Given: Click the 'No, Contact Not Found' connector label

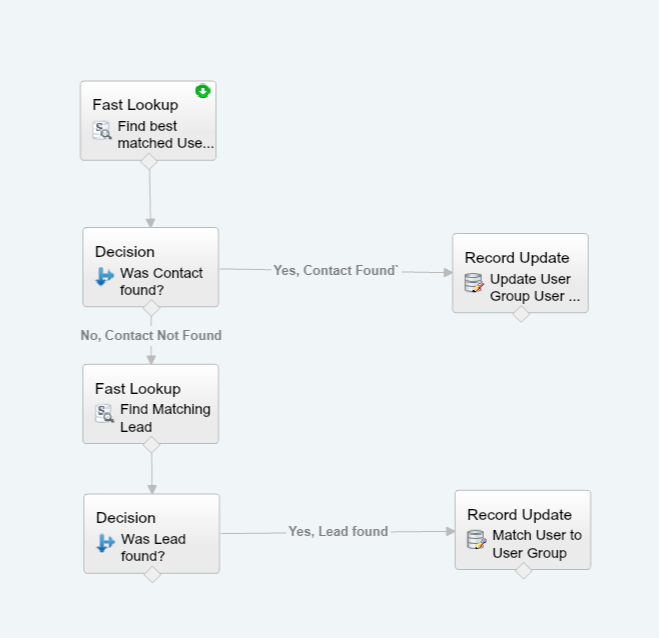Looking at the screenshot, I should pos(151,335).
